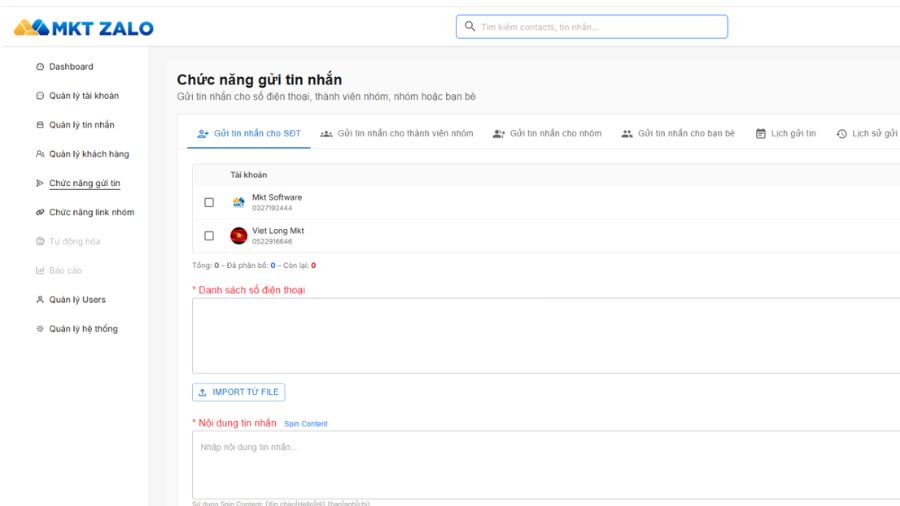900x506 pixels.
Task: Open Quản lý tin nhắn in sidebar
Action: tap(81, 125)
